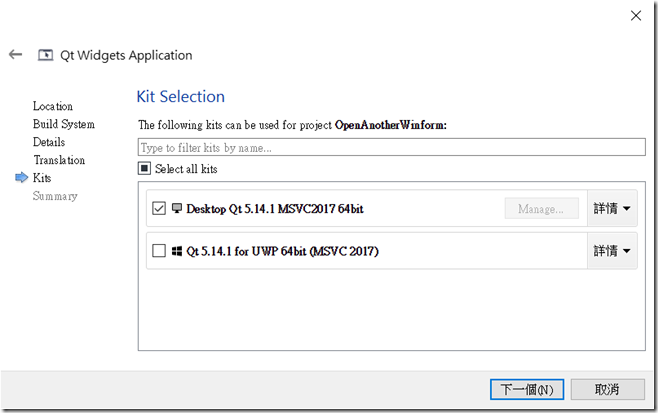Expand 詳情 details for Desktop Qt 5.14.1 kit

pyautogui.click(x=612, y=208)
